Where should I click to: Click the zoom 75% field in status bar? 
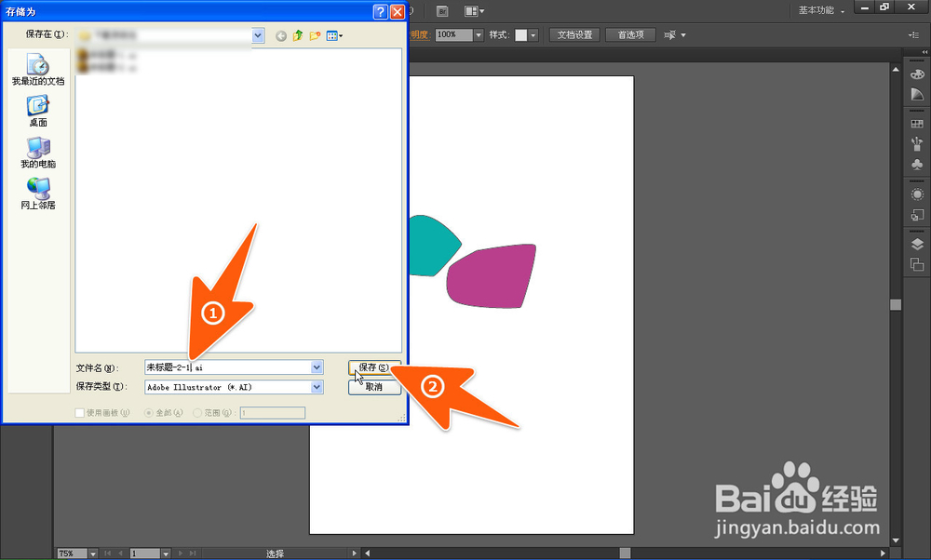tap(73, 553)
